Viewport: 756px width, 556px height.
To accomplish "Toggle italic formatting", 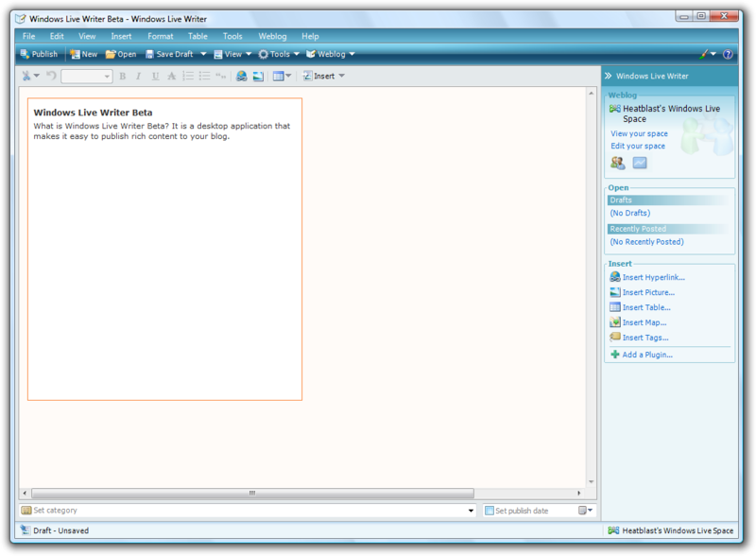I will pos(138,76).
